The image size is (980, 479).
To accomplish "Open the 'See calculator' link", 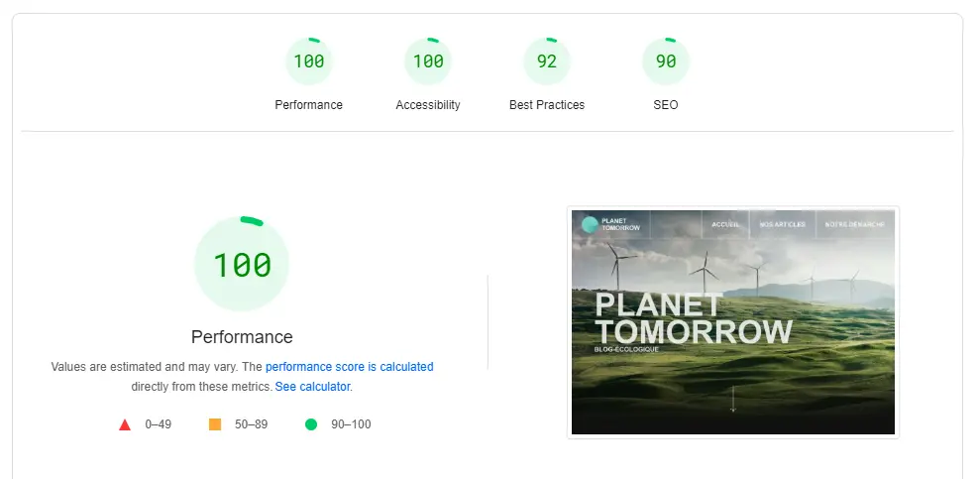I will 312,387.
